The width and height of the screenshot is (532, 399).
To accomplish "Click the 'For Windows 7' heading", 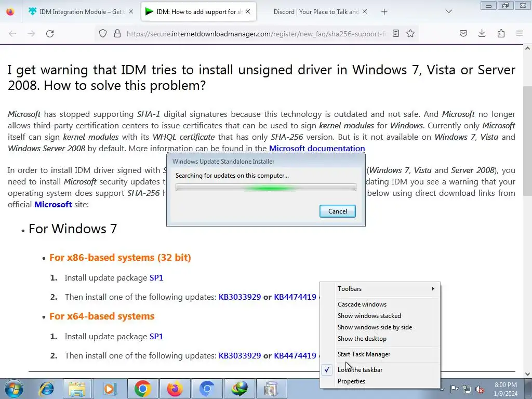I will click(x=73, y=229).
